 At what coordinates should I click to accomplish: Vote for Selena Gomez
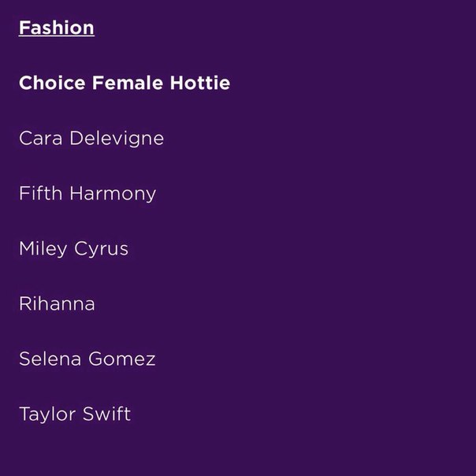(x=87, y=359)
